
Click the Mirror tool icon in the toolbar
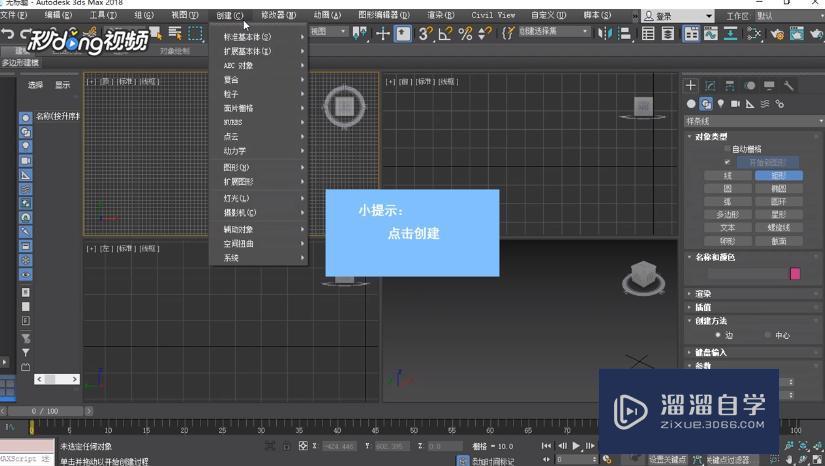605,33
